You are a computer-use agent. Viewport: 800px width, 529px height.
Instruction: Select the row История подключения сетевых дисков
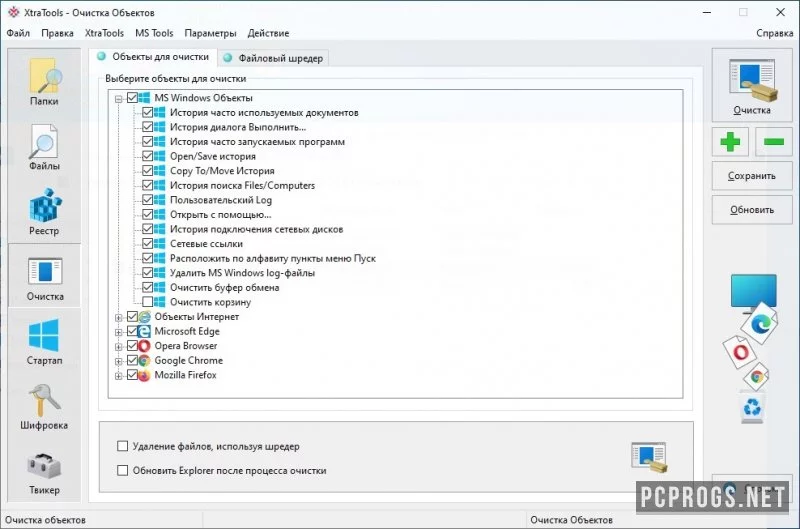click(256, 230)
